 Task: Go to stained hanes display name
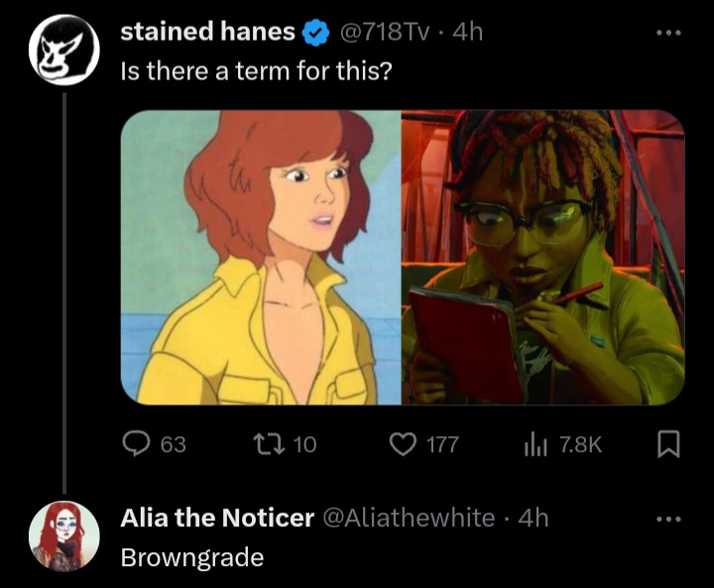pyautogui.click(x=207, y=33)
